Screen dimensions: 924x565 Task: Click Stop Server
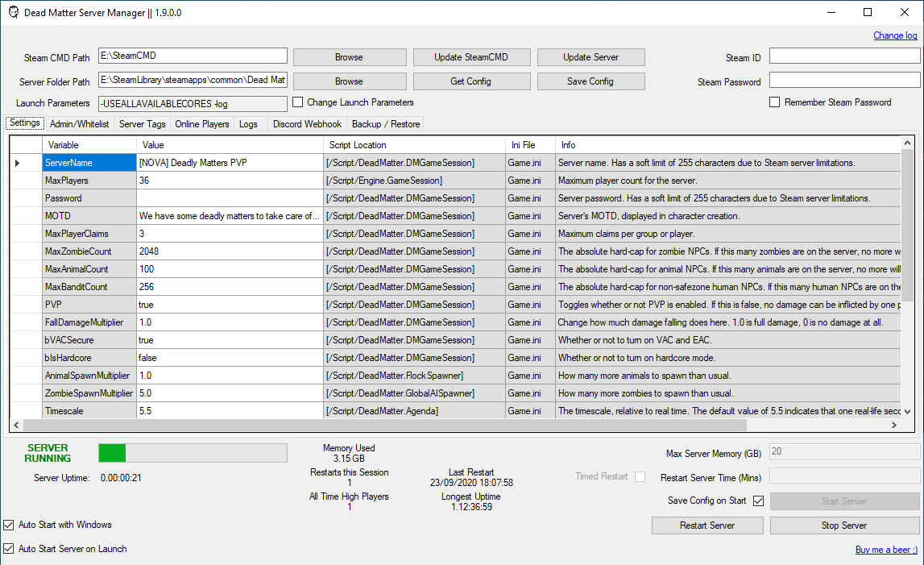[x=843, y=525]
